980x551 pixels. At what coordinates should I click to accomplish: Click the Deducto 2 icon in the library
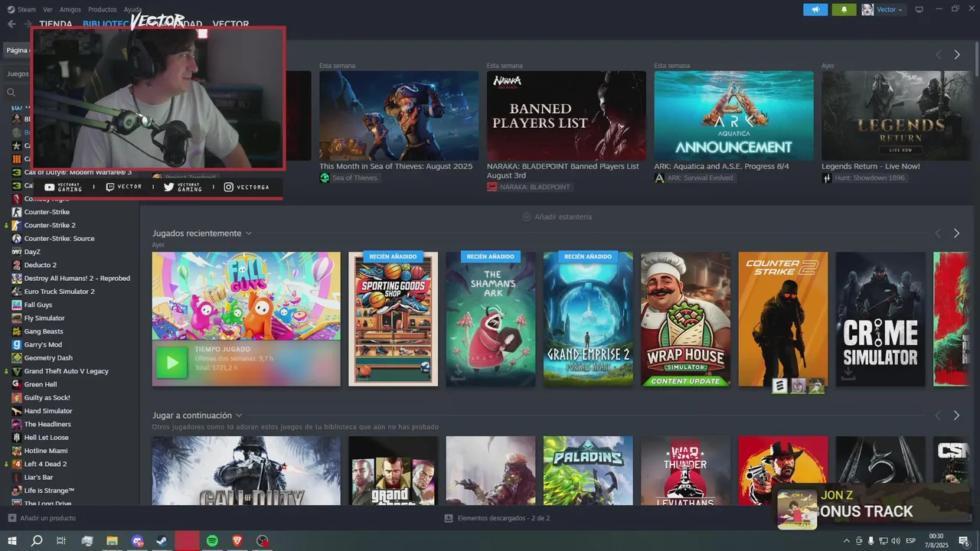tap(17, 265)
